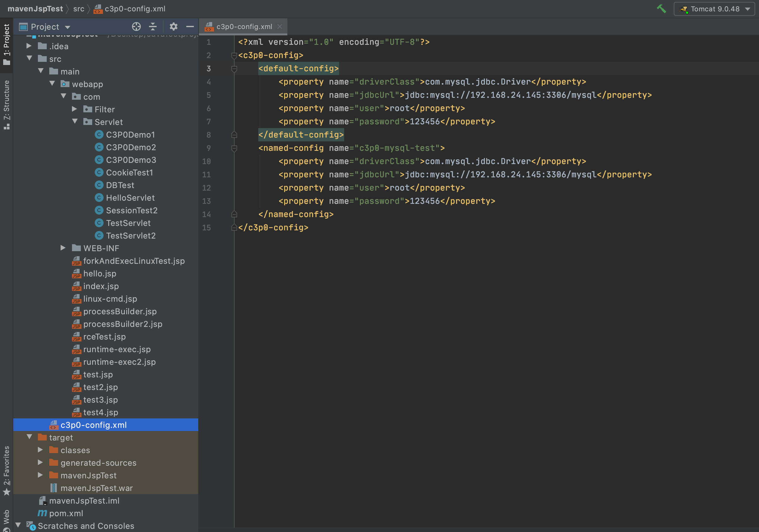Collapse the default-config fold marker at line 3
Screen dimensions: 759x532
[234, 69]
